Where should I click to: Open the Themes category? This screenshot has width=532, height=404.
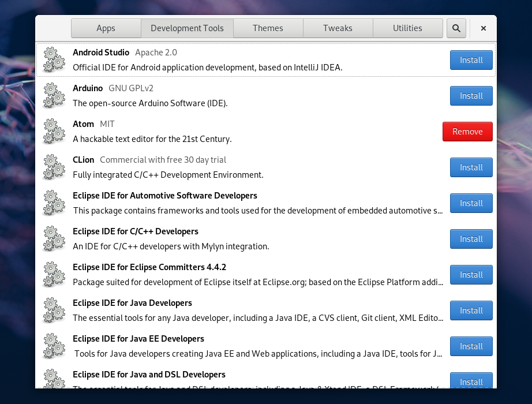click(x=268, y=28)
